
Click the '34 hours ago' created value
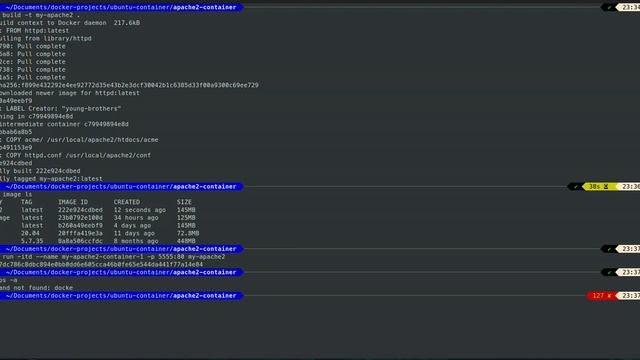(x=136, y=218)
